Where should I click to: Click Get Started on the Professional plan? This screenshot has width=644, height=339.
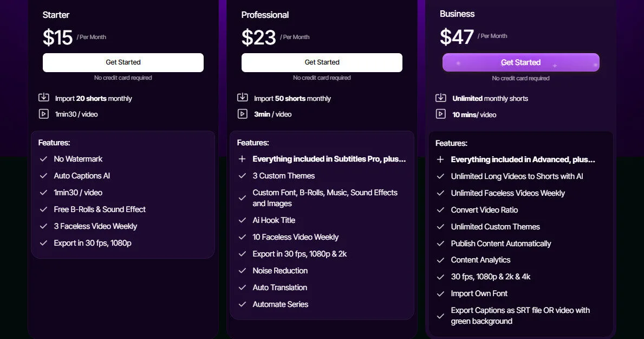[x=322, y=62]
